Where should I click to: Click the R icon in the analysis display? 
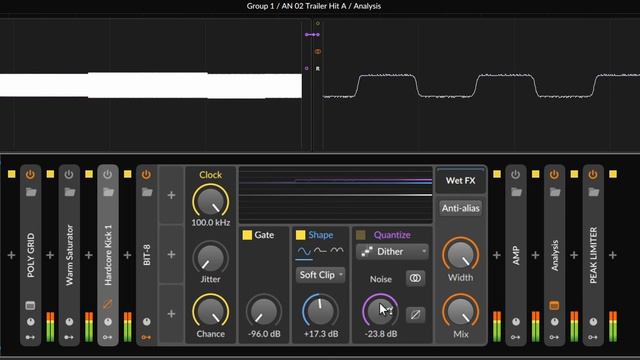(x=318, y=69)
